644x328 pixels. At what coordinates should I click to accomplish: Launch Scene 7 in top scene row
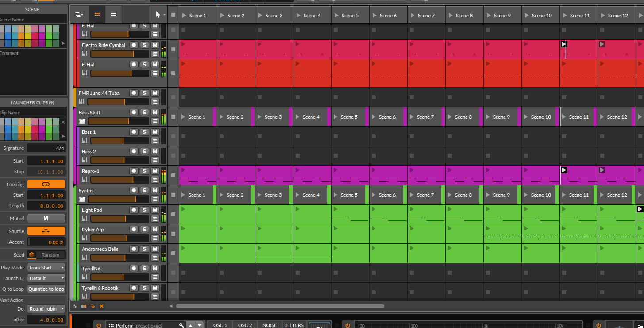point(426,15)
